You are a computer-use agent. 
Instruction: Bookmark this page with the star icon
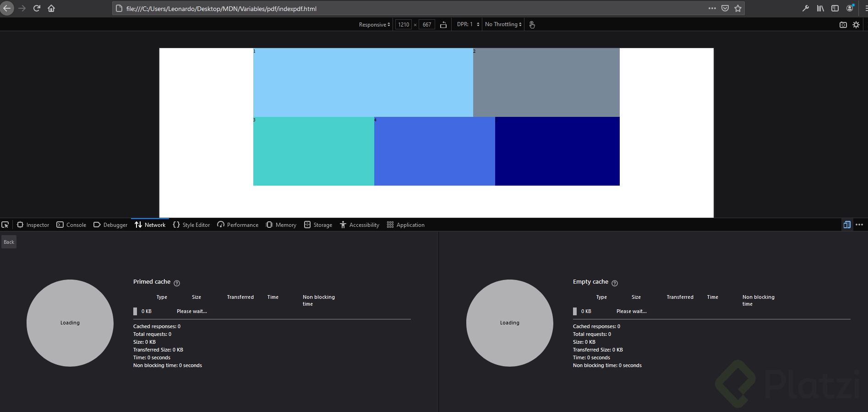737,8
